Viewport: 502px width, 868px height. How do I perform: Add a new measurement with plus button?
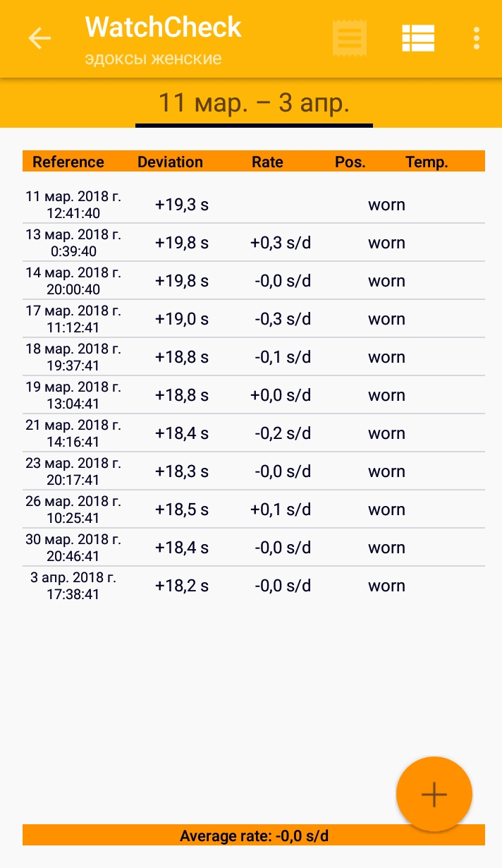coord(434,795)
